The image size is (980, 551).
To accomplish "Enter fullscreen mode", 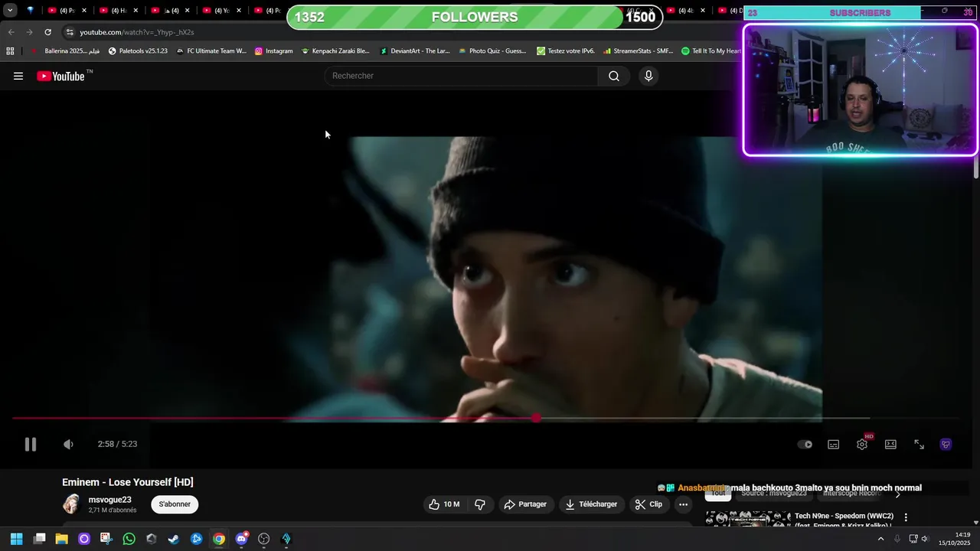I will pyautogui.click(x=919, y=444).
